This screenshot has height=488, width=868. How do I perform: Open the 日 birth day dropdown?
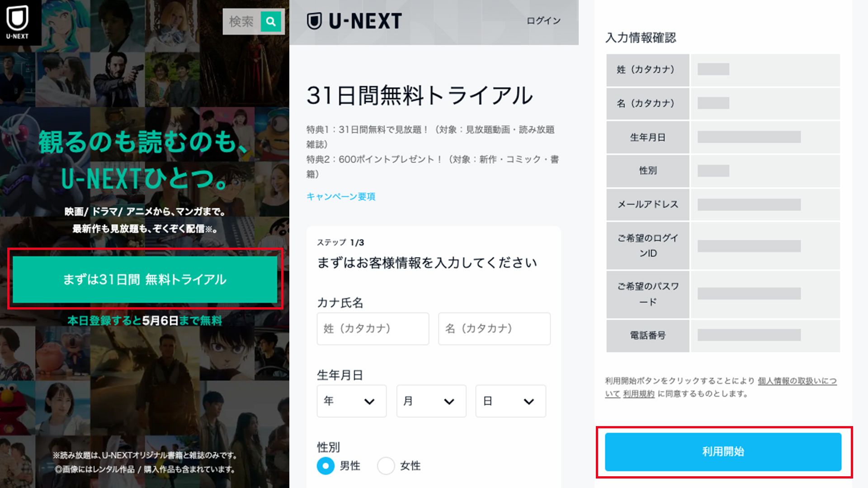pyautogui.click(x=510, y=401)
